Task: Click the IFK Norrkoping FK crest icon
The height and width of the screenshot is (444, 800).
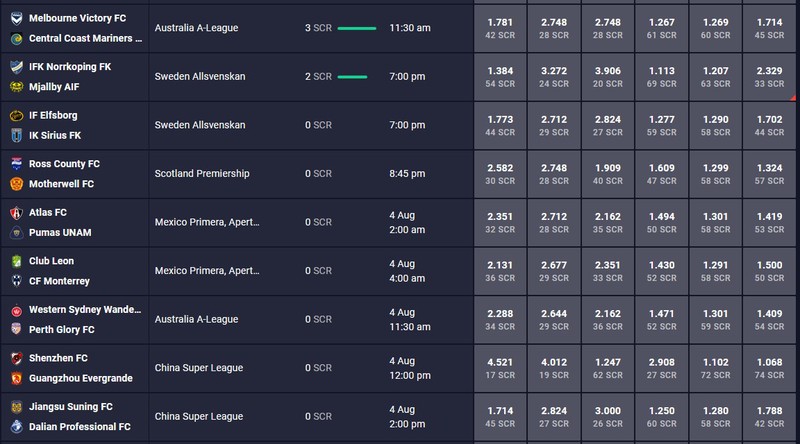Action: (16, 67)
